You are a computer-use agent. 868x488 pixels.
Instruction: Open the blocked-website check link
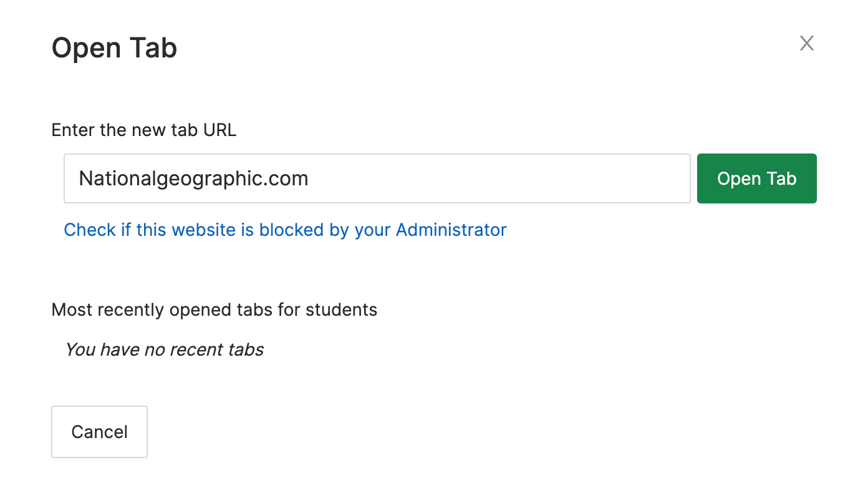click(x=285, y=230)
